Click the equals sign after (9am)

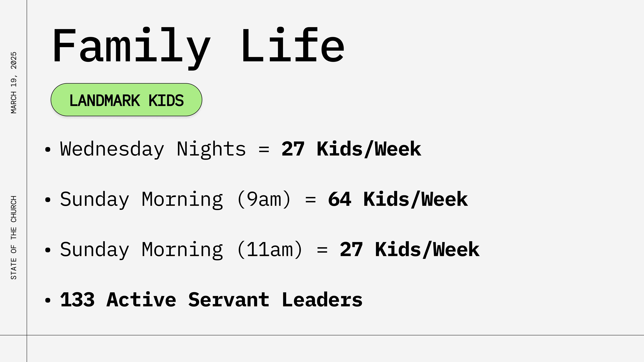pos(310,200)
